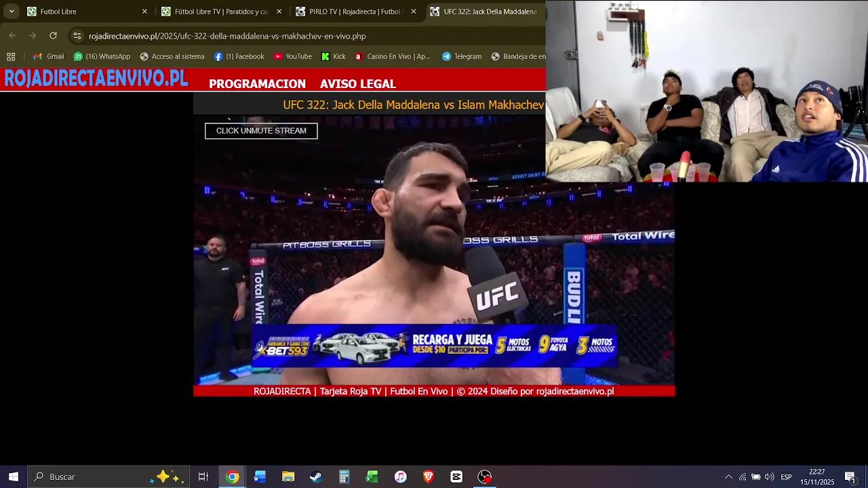Viewport: 868px width, 488px height.
Task: Open Brave browser from the taskbar
Action: click(428, 476)
